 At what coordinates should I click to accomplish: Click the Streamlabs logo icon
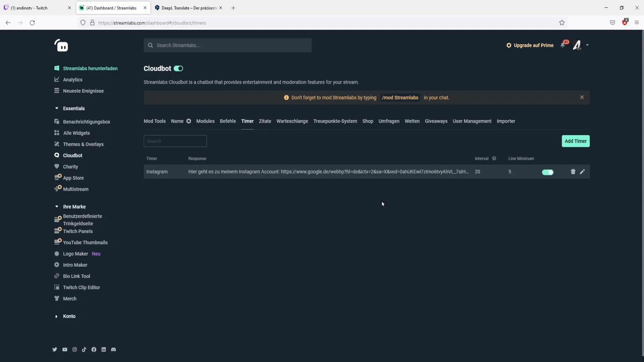point(61,45)
